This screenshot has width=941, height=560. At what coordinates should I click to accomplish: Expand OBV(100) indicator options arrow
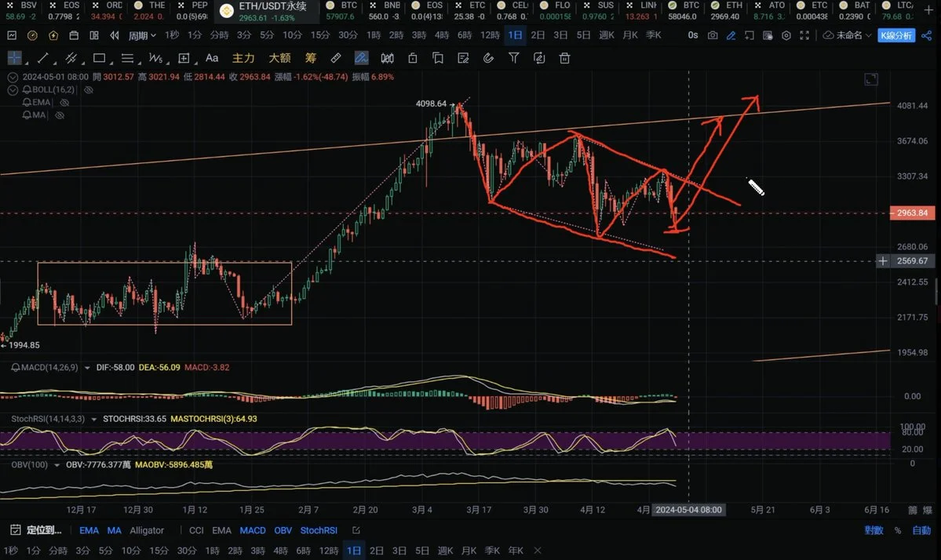[x=57, y=465]
